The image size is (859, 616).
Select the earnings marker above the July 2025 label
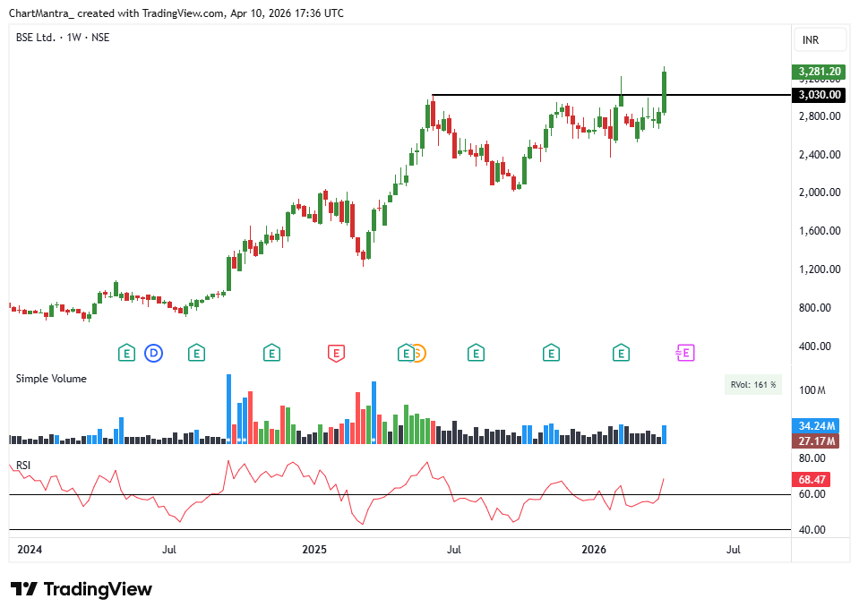point(476,353)
